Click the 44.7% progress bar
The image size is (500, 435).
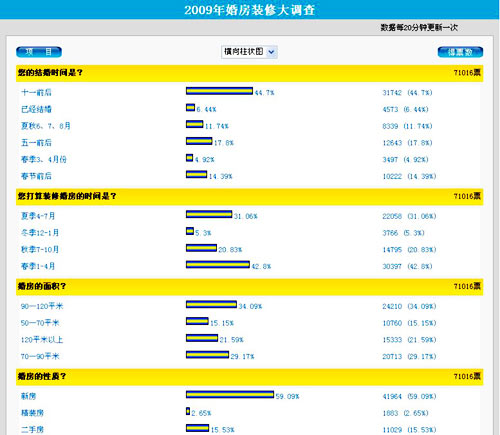(x=219, y=91)
